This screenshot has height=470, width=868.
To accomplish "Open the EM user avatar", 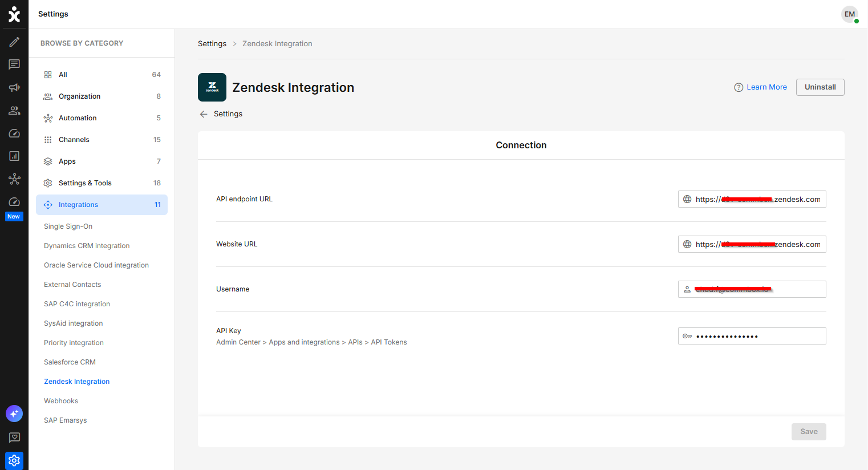I will 850,14.
